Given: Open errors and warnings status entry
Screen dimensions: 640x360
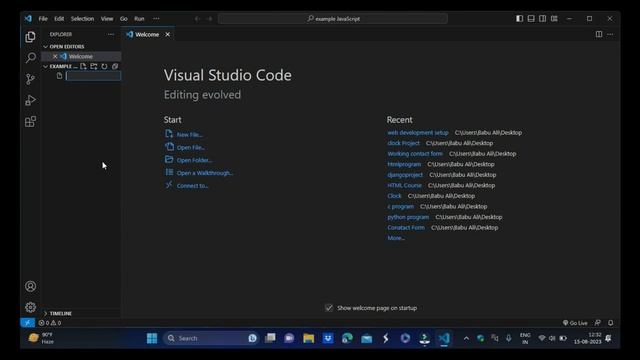Looking at the screenshot, I should [50, 323].
